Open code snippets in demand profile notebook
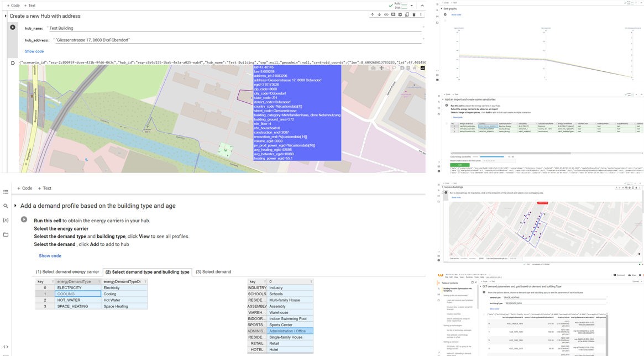The height and width of the screenshot is (356, 644). (x=6, y=347)
